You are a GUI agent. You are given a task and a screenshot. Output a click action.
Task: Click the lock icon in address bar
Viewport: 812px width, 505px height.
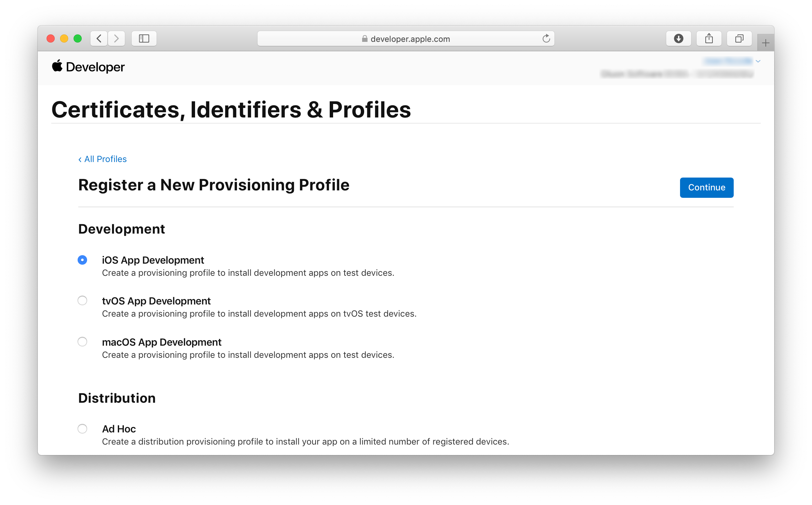(364, 38)
